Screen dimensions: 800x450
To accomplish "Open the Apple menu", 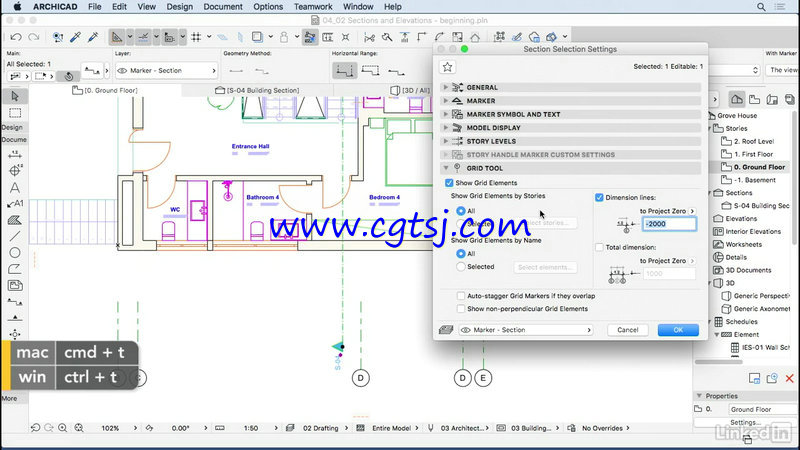I will [x=17, y=7].
